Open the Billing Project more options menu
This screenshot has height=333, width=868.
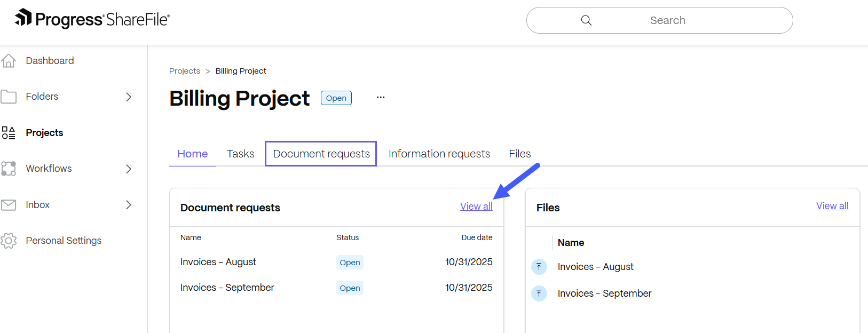(381, 98)
